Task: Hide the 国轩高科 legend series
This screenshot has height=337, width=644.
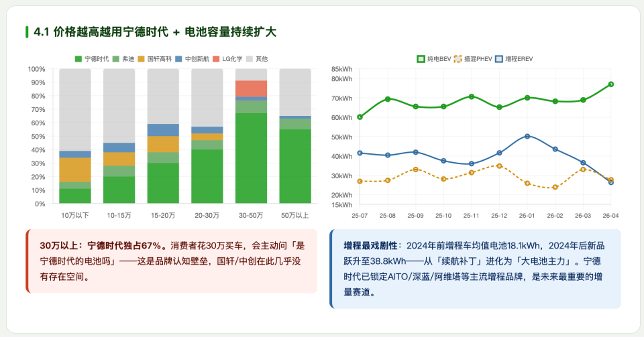Action: (154, 59)
